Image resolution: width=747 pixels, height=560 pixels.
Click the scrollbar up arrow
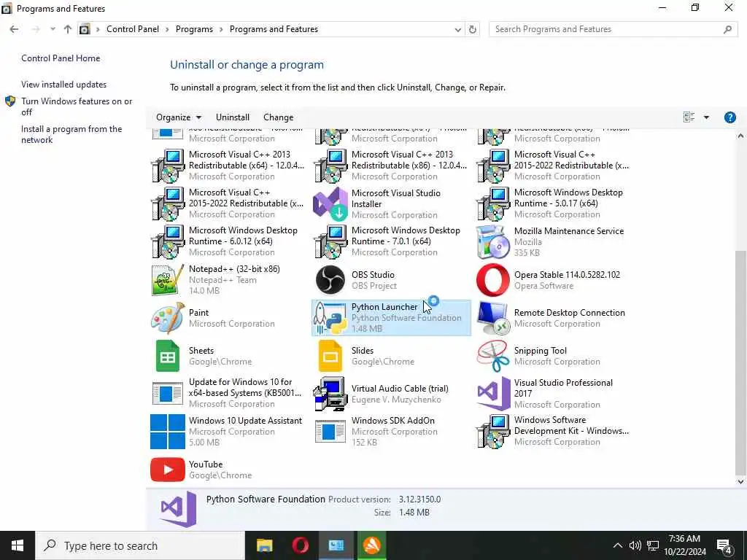740,136
